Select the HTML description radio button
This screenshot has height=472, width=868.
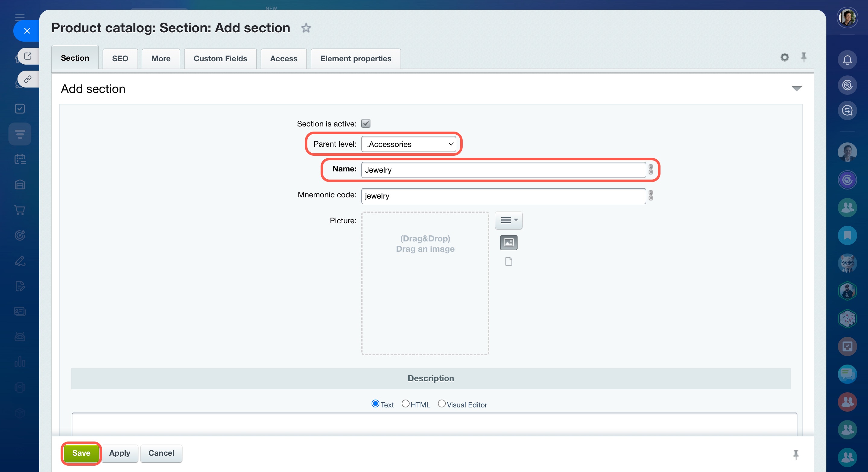click(405, 403)
